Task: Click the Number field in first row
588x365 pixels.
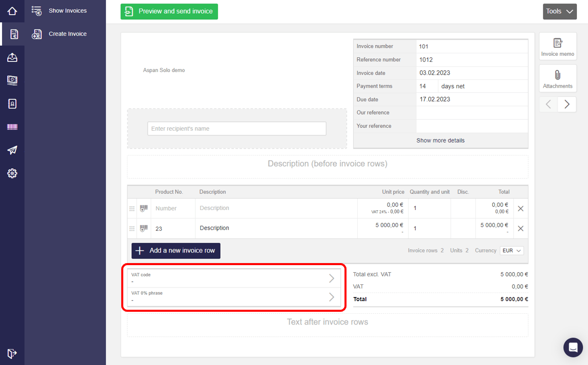Action: 173,208
